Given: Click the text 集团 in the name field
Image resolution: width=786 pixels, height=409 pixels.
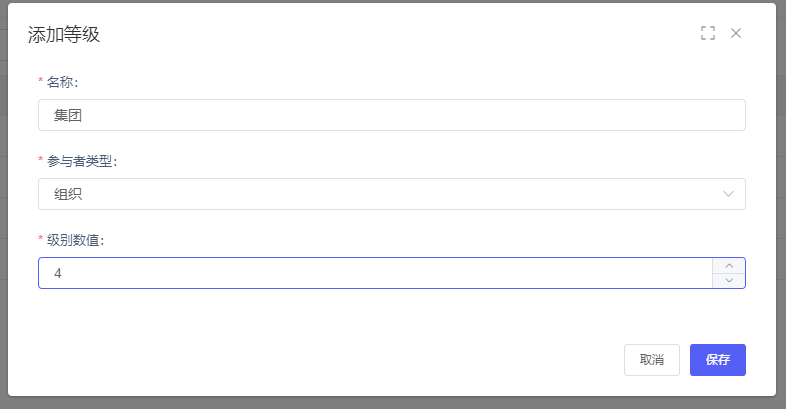Looking at the screenshot, I should [68, 115].
